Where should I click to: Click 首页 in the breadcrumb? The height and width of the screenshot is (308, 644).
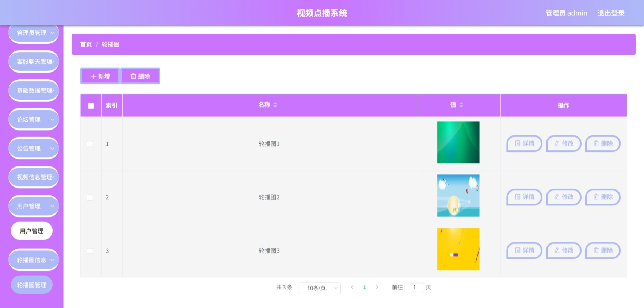click(x=86, y=45)
